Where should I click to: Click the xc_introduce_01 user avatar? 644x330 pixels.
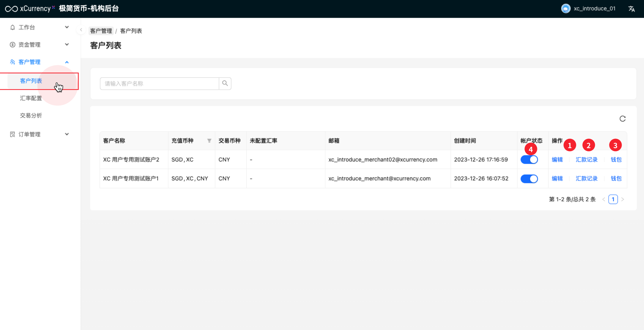point(565,9)
